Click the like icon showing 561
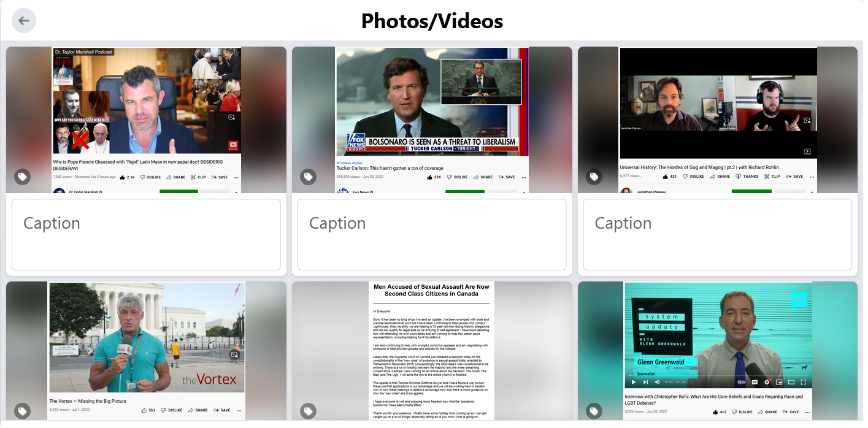The width and height of the screenshot is (868, 428). (x=144, y=410)
